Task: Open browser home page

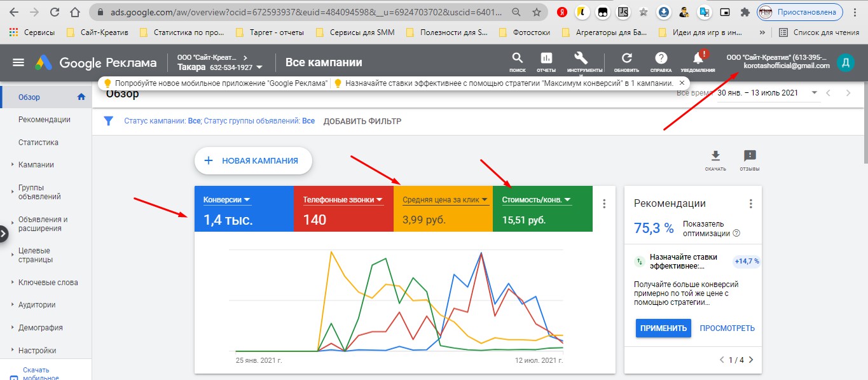Action: click(x=75, y=12)
